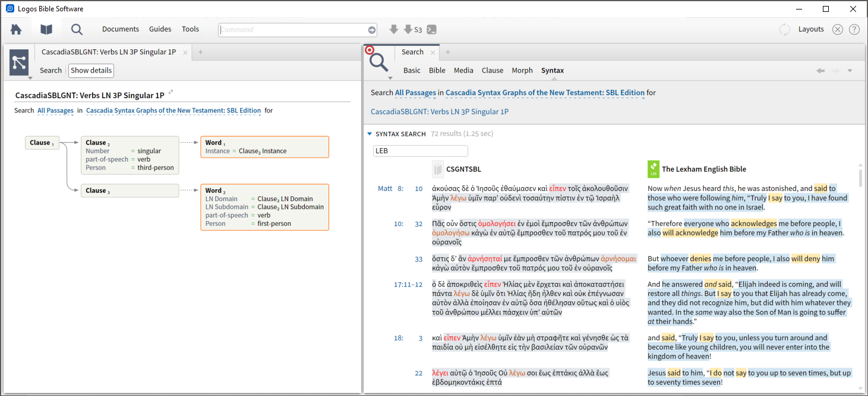Close all panels circled X icon
The width and height of the screenshot is (868, 396).
coord(838,29)
